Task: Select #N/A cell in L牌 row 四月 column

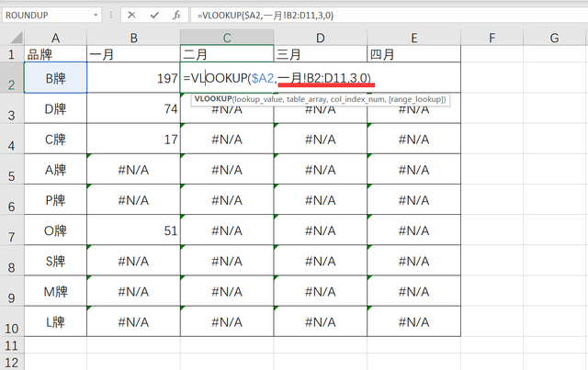Action: pyautogui.click(x=413, y=321)
